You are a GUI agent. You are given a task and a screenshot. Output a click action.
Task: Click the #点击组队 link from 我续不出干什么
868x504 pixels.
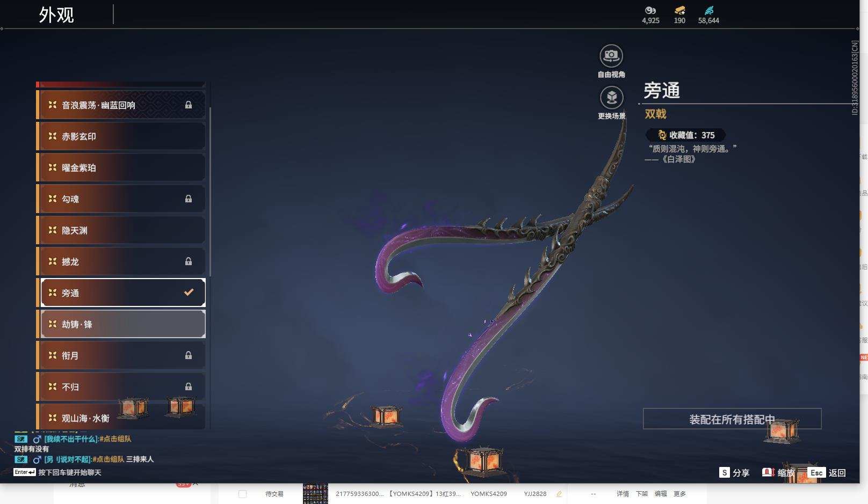pyautogui.click(x=115, y=439)
